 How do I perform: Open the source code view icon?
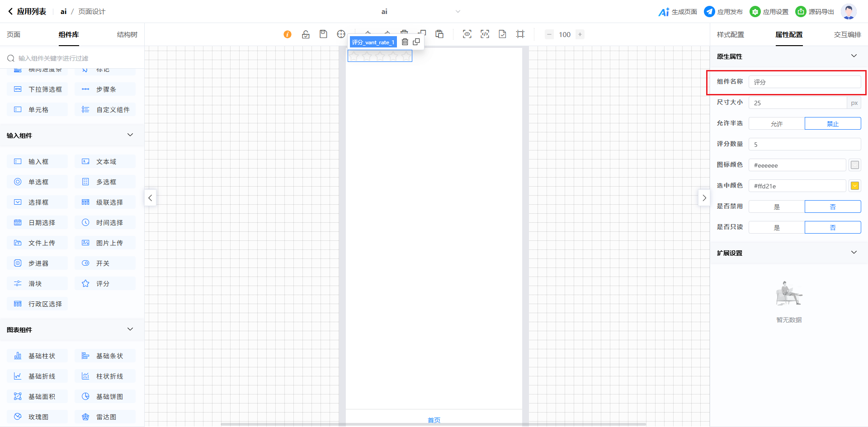click(x=485, y=34)
